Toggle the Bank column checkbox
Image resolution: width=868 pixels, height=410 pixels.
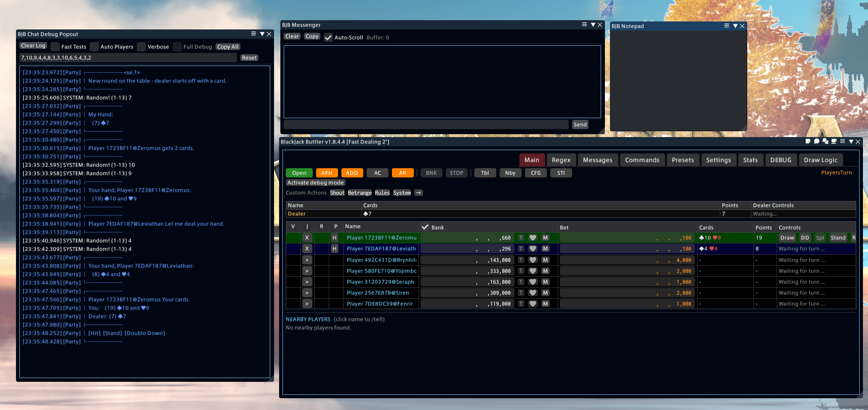tap(425, 227)
